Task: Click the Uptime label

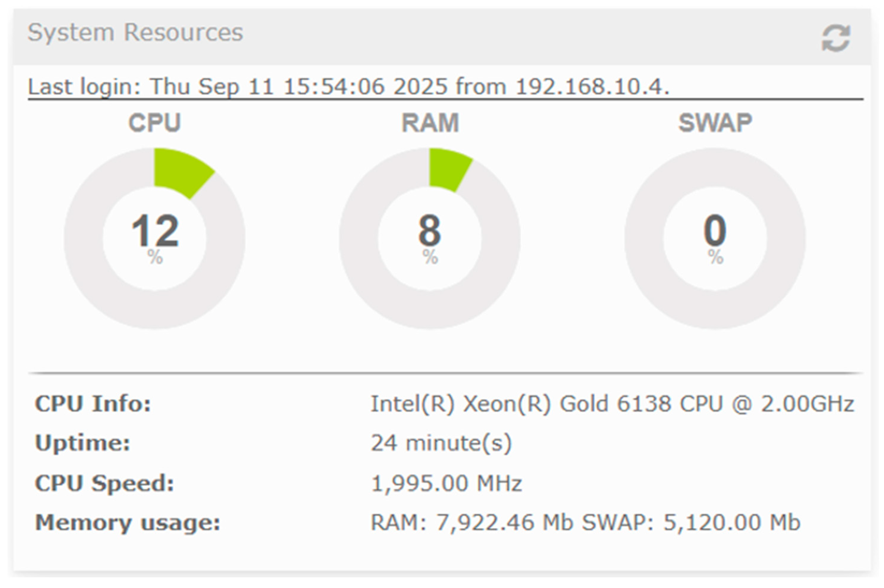Action: coord(82,443)
